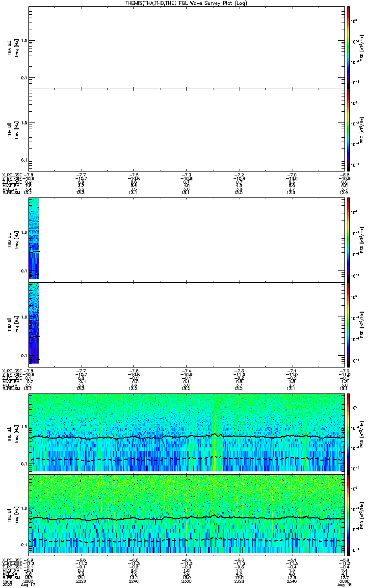Click the PSD color bar beside THA BII

pos(348,130)
